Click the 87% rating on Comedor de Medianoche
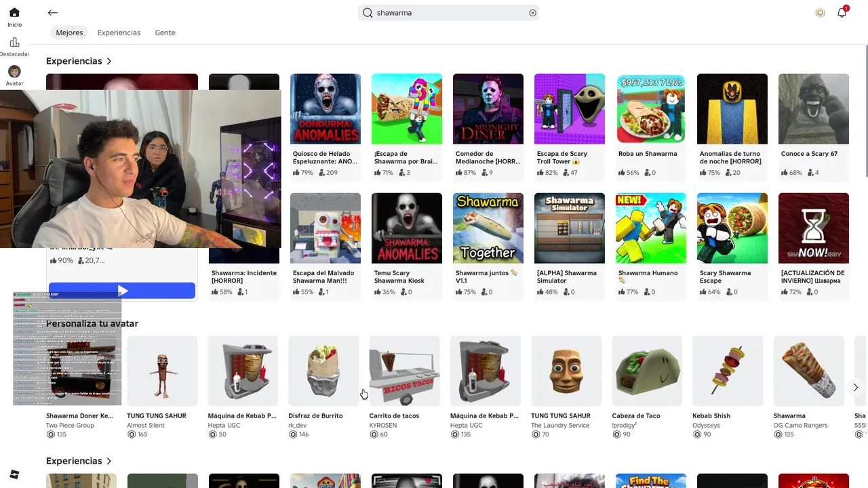This screenshot has height=488, width=868. click(x=465, y=173)
